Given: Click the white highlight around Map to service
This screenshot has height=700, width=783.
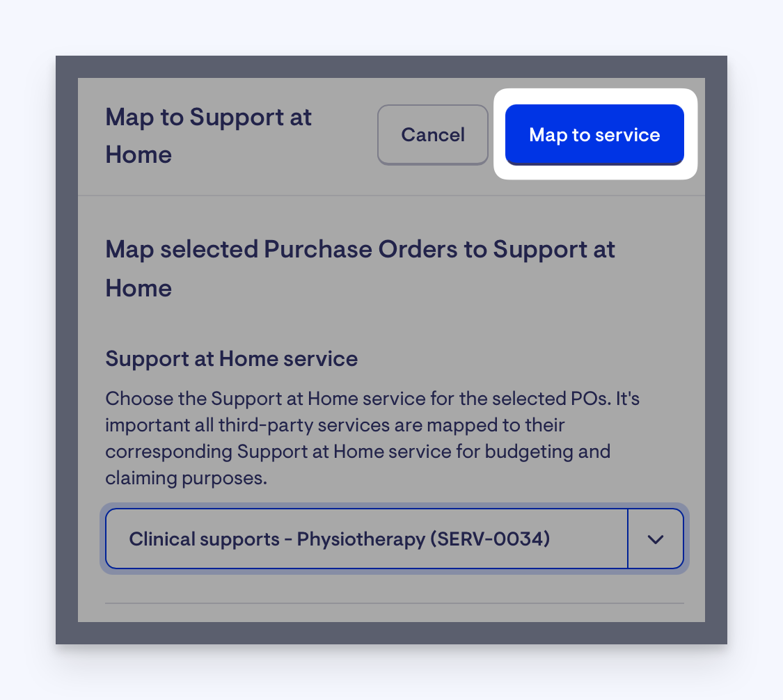Looking at the screenshot, I should click(595, 173).
